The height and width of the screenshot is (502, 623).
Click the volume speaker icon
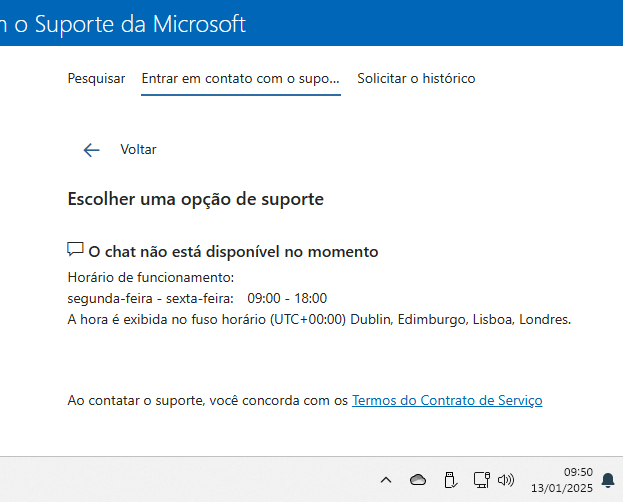pos(506,480)
